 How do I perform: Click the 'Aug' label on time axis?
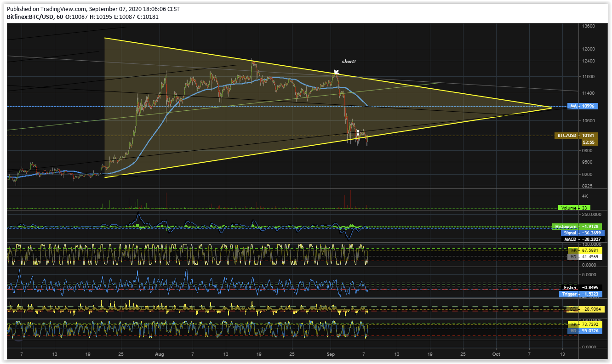160,354
